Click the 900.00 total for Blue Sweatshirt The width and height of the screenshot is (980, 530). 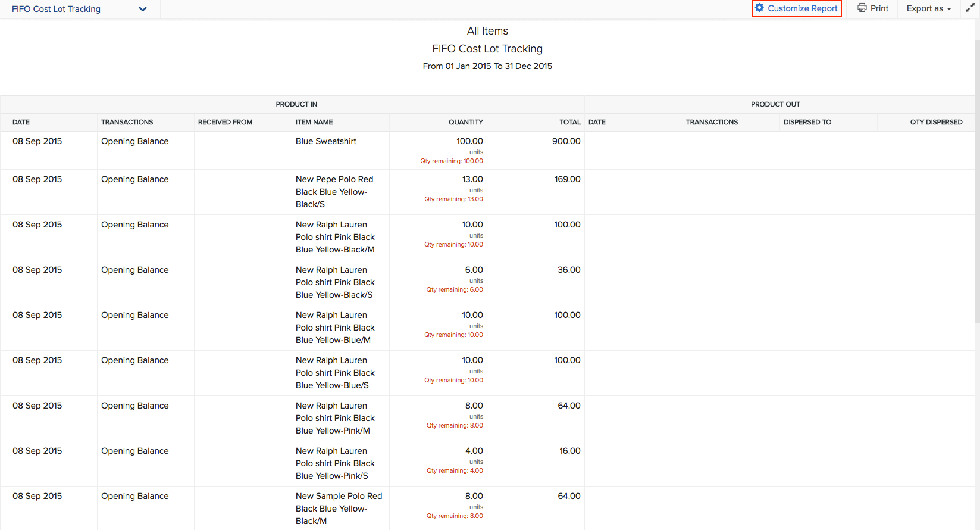coord(566,141)
